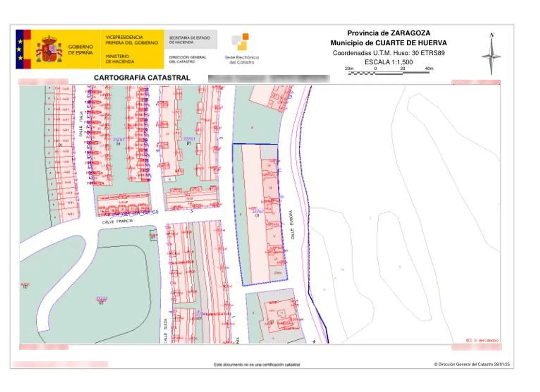The height and width of the screenshot is (392, 540).
Task: Click the Sede Electrónica del Catastro logo
Action: tap(241, 49)
